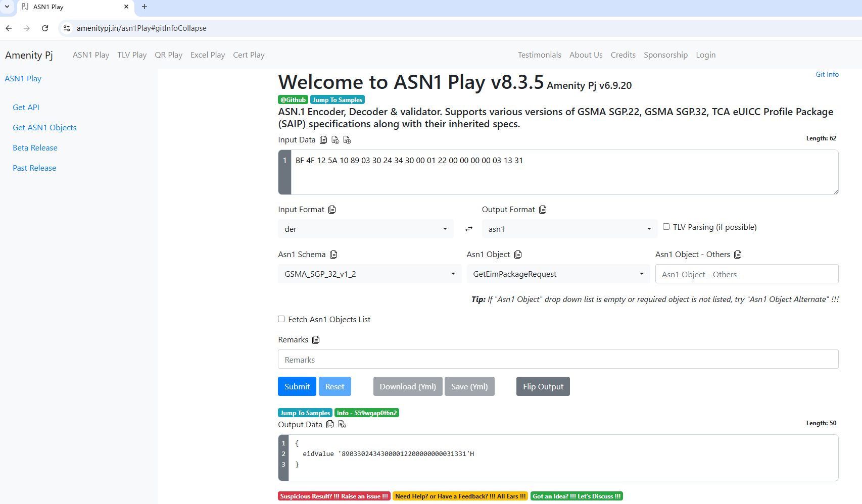Click the Output Data text area
Screen dimensions: 862x504
(x=563, y=458)
